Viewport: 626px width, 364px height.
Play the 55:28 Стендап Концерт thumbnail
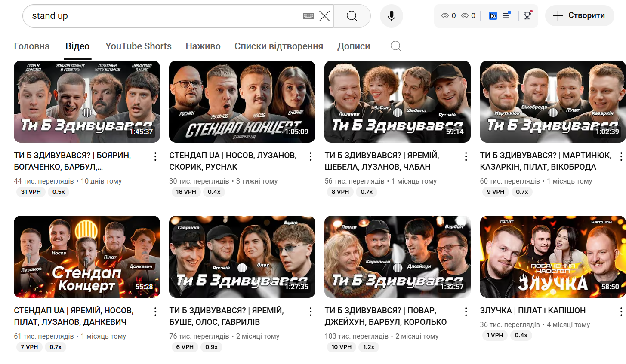[x=87, y=257]
